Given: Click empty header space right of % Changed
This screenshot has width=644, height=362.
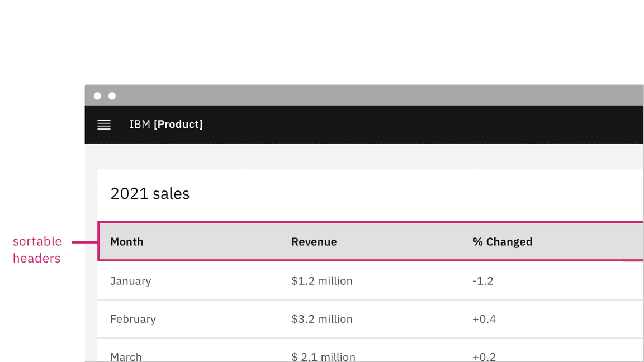Looking at the screenshot, I should (x=587, y=242).
